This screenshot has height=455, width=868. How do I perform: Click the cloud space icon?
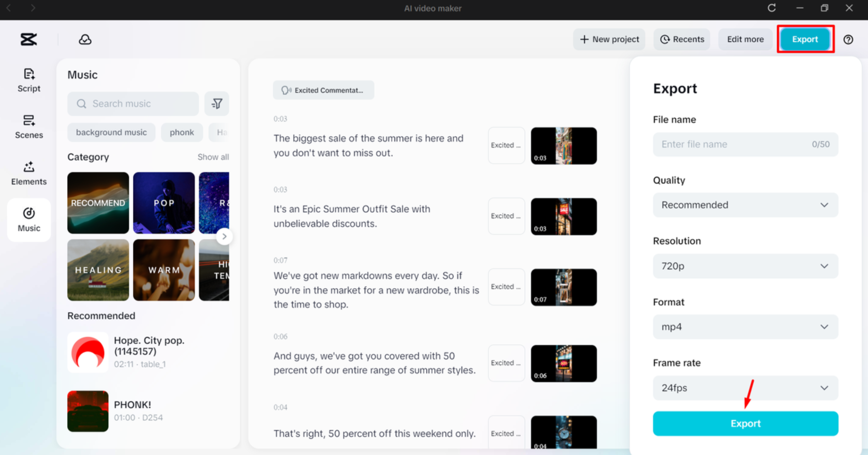[x=85, y=39]
